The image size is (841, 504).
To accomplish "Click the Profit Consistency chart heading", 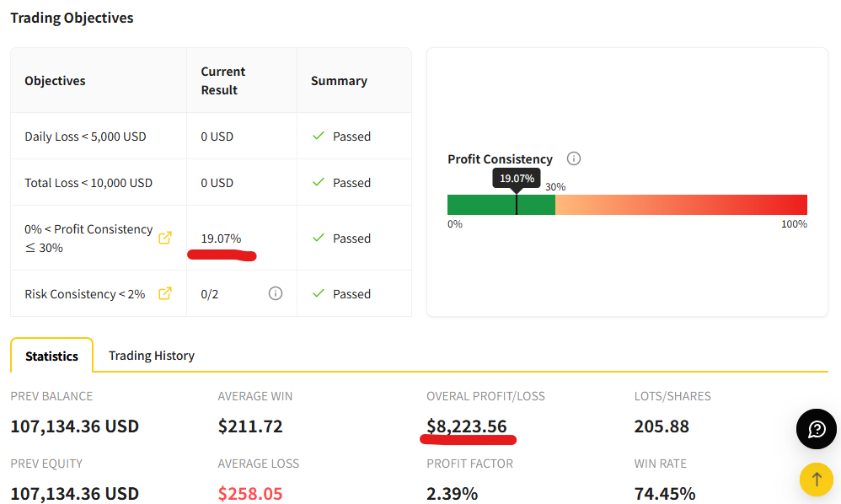I will [500, 159].
